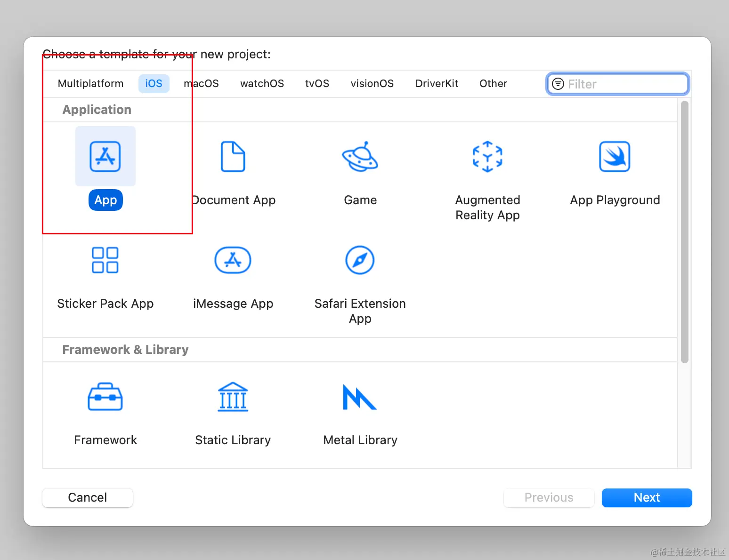Image resolution: width=729 pixels, height=560 pixels.
Task: Switch to the macOS tab
Action: (x=202, y=83)
